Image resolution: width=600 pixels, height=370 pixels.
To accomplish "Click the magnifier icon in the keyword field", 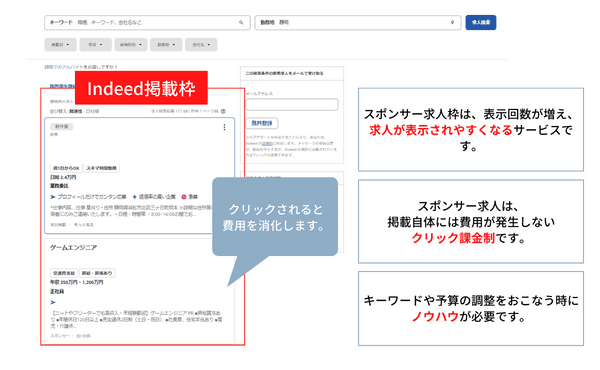I will pyautogui.click(x=241, y=23).
